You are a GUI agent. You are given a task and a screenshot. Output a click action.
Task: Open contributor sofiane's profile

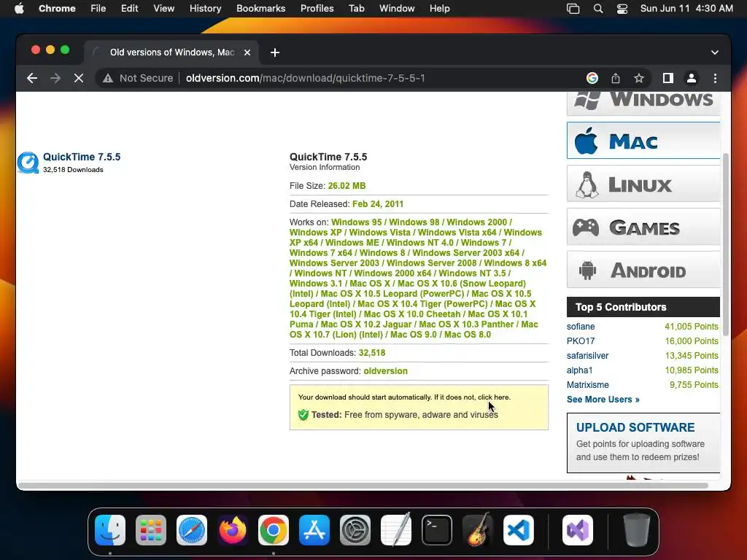point(581,327)
